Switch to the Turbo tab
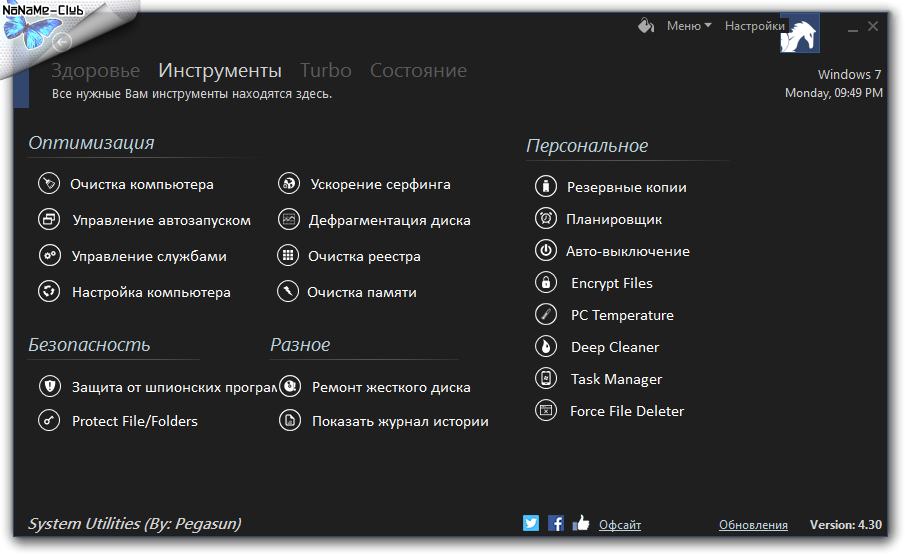 [325, 71]
